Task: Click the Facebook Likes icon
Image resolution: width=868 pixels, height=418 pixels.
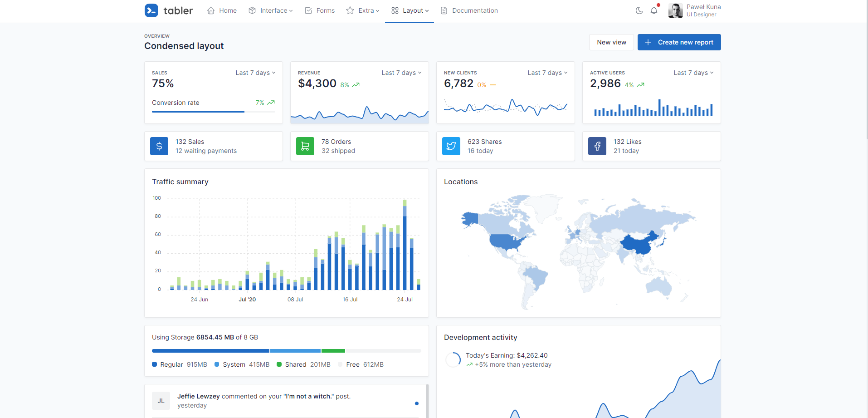Action: [597, 146]
